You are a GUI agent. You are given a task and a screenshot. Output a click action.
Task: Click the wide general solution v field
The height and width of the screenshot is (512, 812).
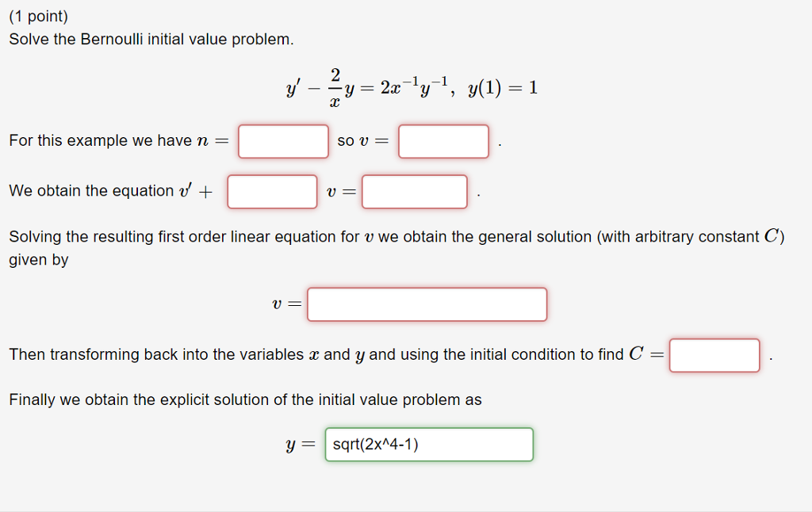pos(427,304)
